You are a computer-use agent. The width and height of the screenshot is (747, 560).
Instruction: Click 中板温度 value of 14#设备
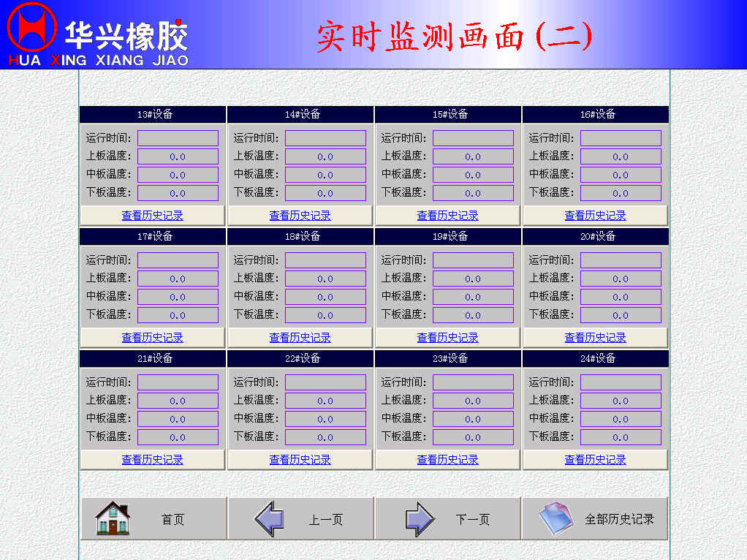(326, 175)
